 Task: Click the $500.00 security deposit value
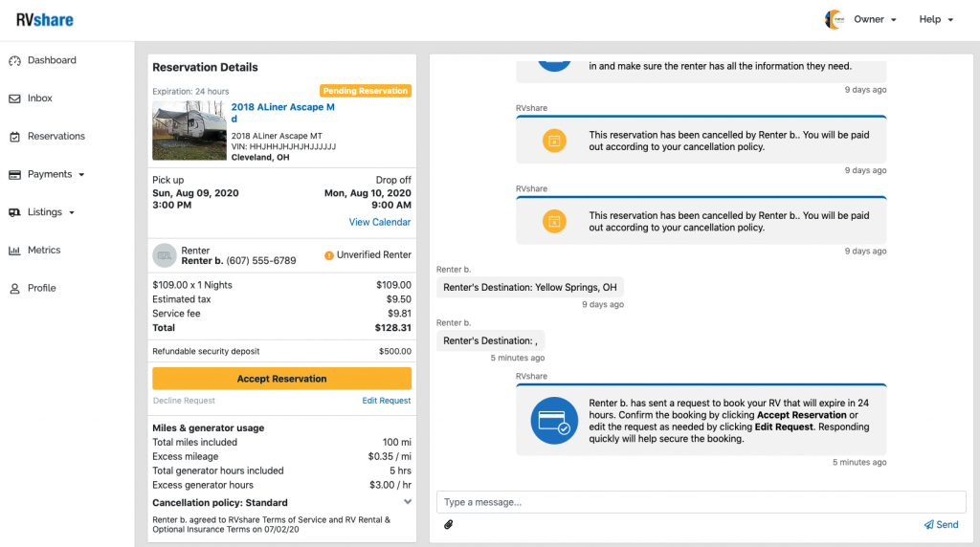(x=395, y=352)
